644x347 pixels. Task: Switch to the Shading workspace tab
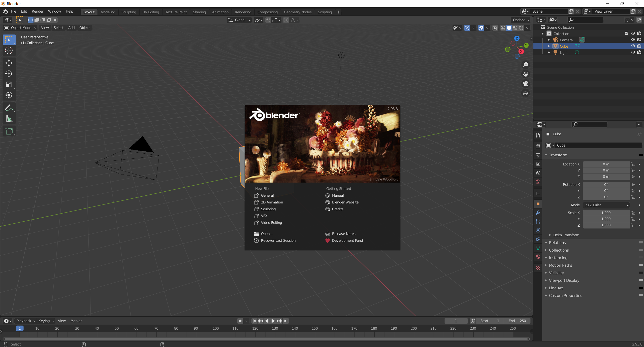pos(199,12)
